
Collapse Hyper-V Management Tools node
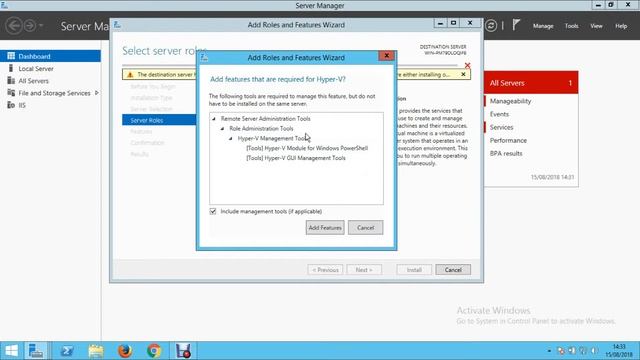231,138
